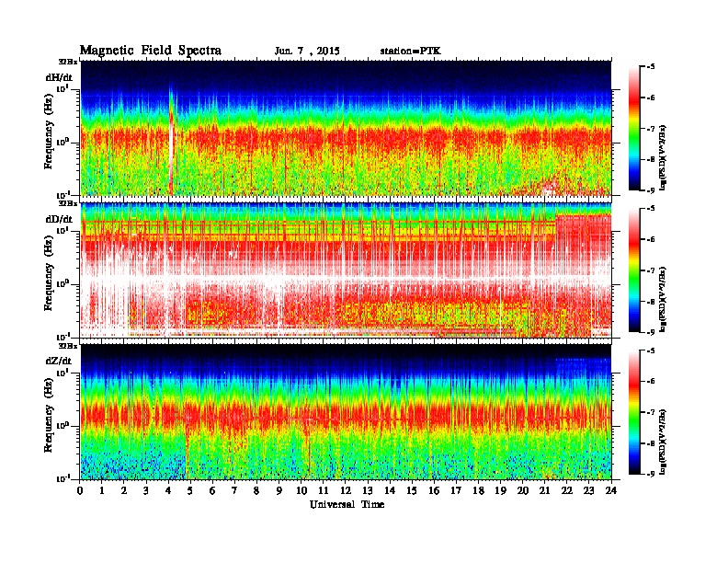
Task: Click hour tick label "13" on time axis
Action: tap(368, 490)
